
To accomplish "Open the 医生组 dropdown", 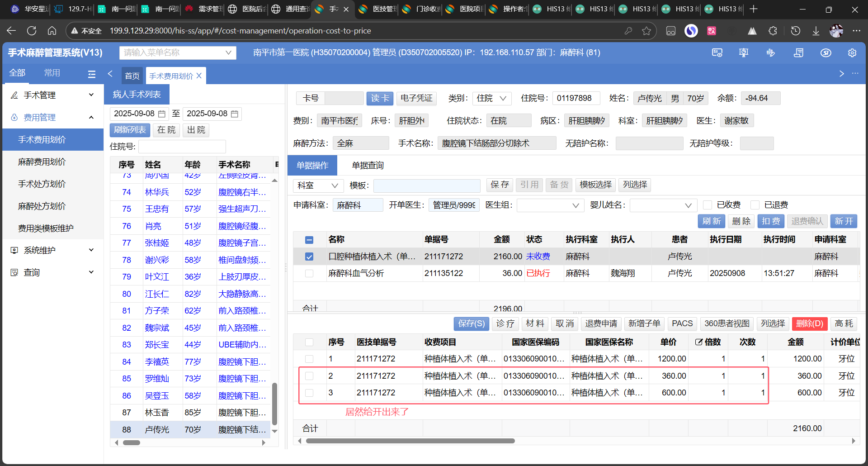I will [547, 205].
